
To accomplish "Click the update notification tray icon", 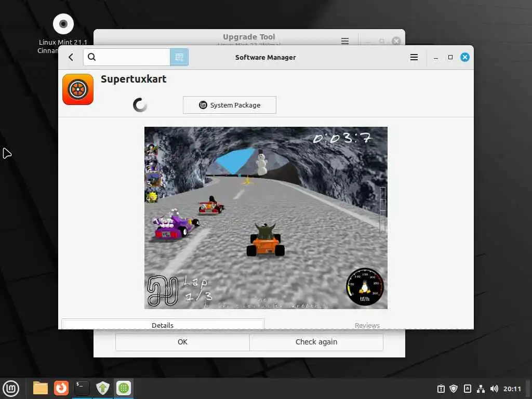I will pos(441,389).
